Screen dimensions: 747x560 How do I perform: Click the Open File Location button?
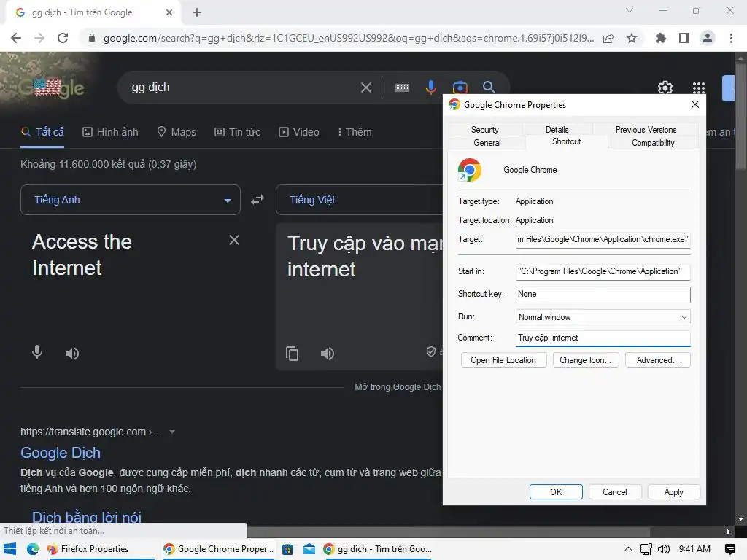pos(503,360)
